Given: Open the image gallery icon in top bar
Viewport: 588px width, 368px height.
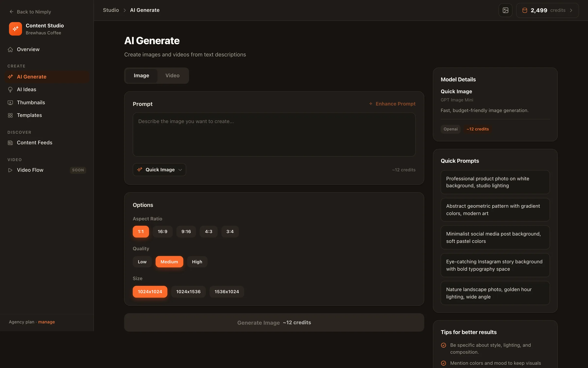Looking at the screenshot, I should (505, 10).
